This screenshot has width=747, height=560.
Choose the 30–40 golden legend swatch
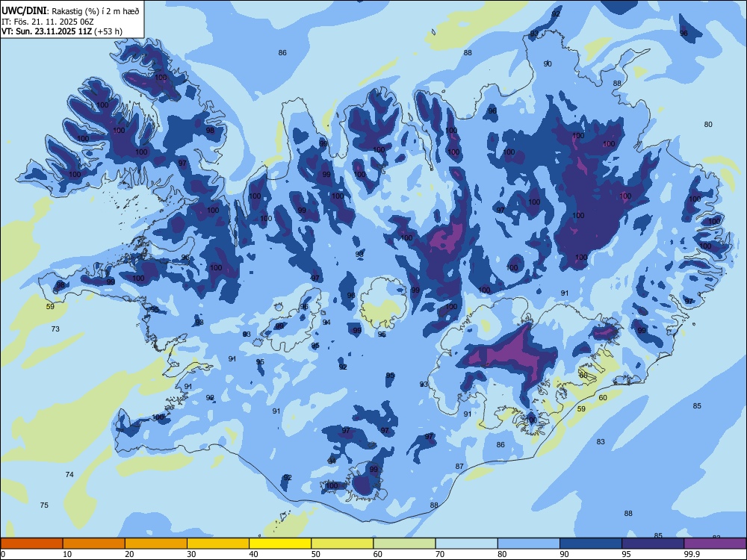(218, 544)
